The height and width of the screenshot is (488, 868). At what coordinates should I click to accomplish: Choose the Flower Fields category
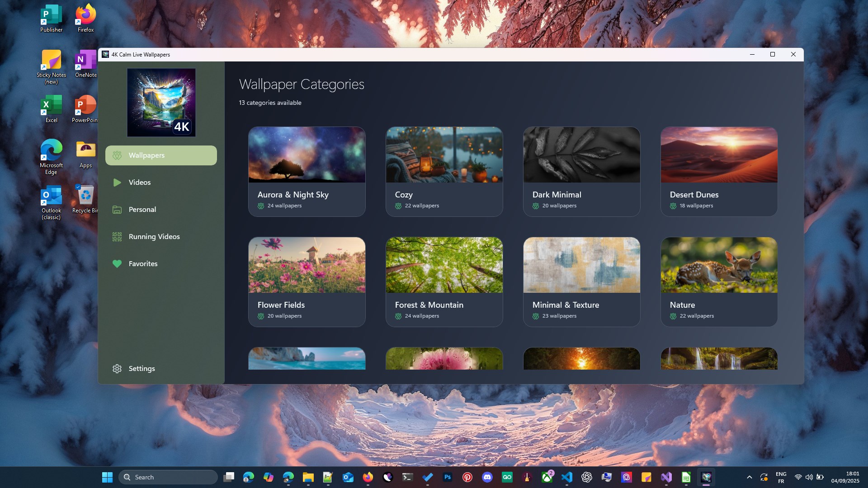click(x=307, y=282)
